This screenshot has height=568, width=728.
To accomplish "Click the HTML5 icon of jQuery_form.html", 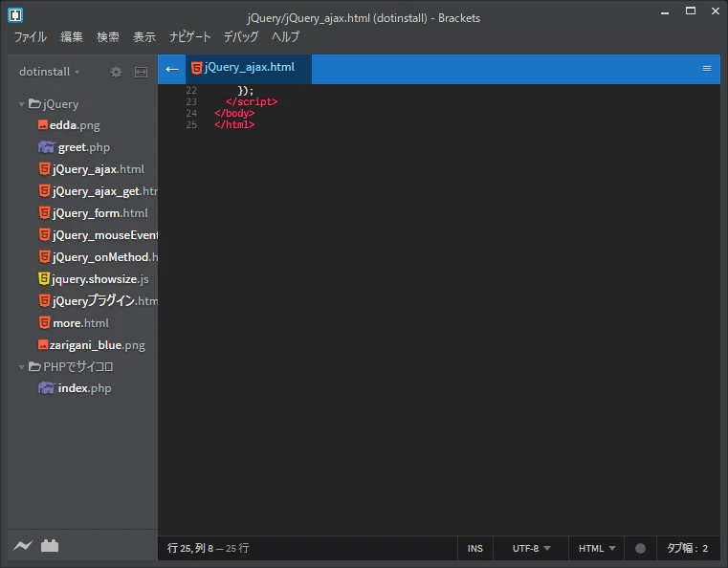I will (x=44, y=212).
